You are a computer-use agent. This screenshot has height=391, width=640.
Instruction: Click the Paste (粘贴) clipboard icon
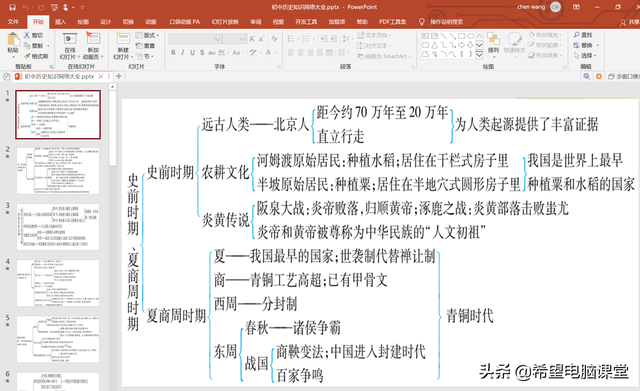click(x=13, y=40)
